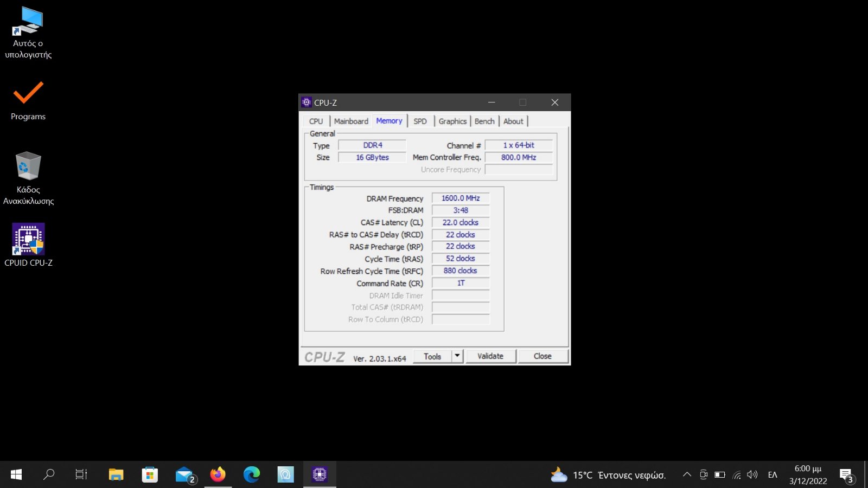Screen dimensions: 868x488
Task: Select the 1600.0 MHz DRAM frequency value
Action: pos(461,198)
